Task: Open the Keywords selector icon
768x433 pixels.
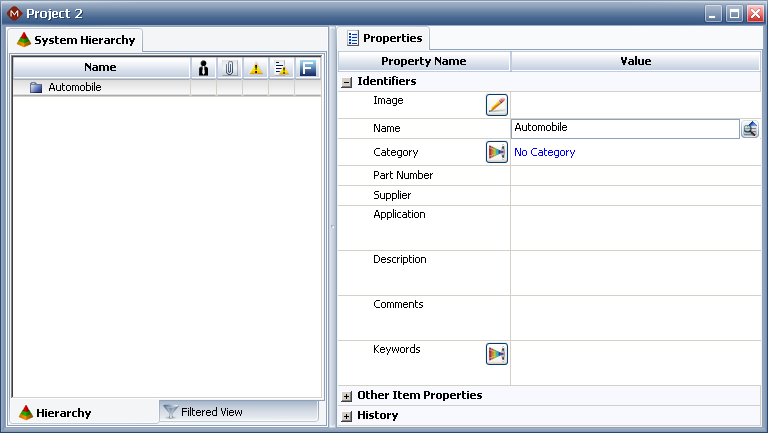Action: 497,354
